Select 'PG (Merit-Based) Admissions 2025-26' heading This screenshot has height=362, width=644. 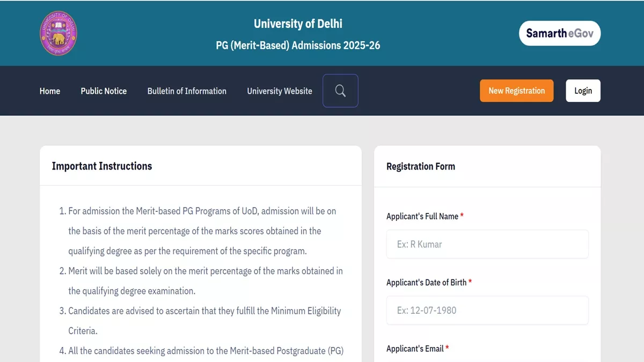298,46
